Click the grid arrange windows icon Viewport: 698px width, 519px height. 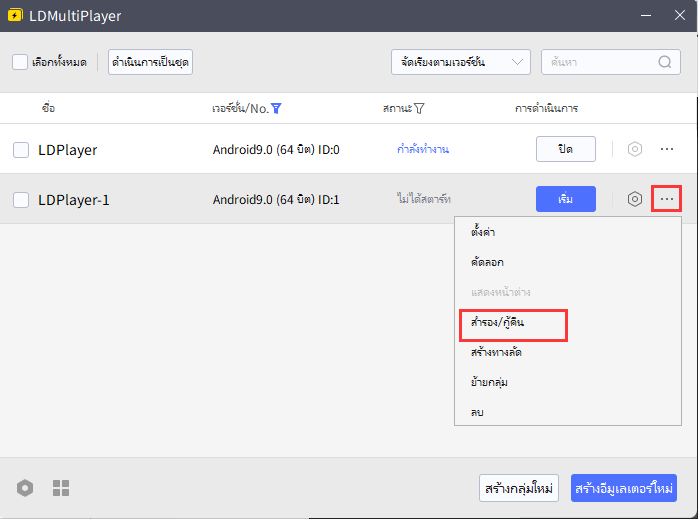[61, 488]
